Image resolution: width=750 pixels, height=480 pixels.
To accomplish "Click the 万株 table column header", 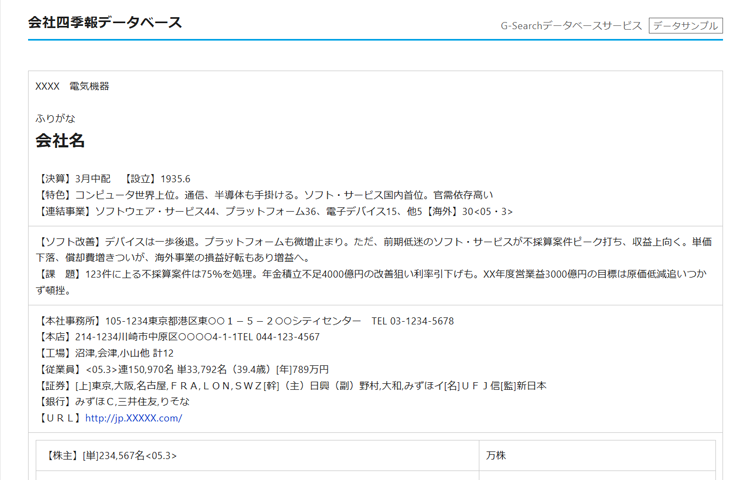I will (x=597, y=456).
